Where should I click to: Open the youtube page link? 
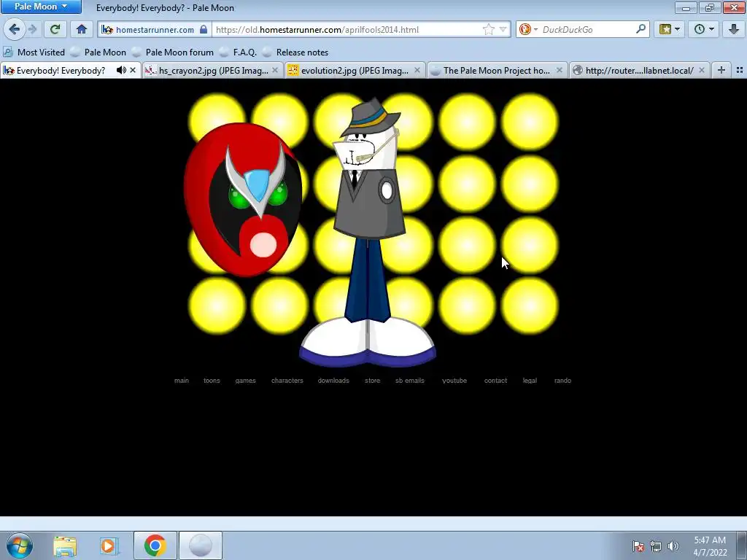tap(454, 381)
